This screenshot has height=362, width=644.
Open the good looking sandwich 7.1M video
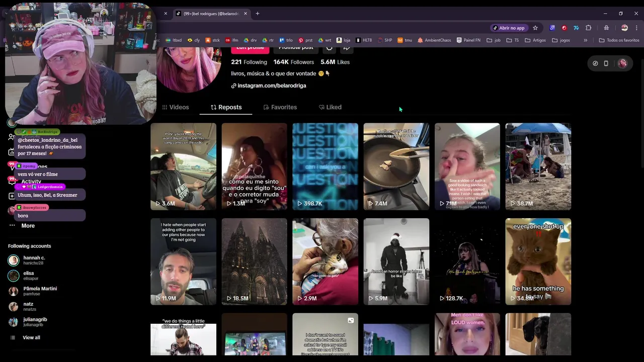pos(467,166)
